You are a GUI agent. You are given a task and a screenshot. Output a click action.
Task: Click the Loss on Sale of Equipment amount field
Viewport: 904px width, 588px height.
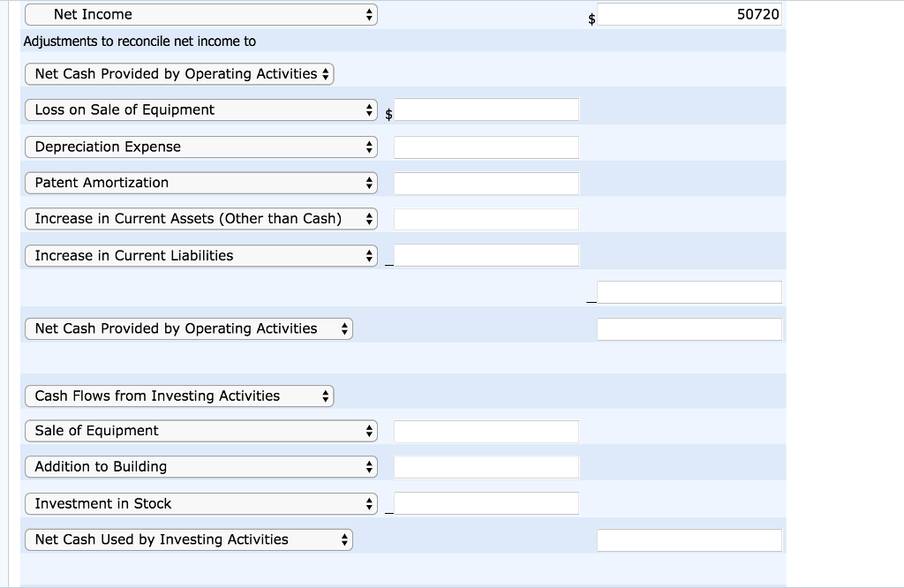coord(486,110)
